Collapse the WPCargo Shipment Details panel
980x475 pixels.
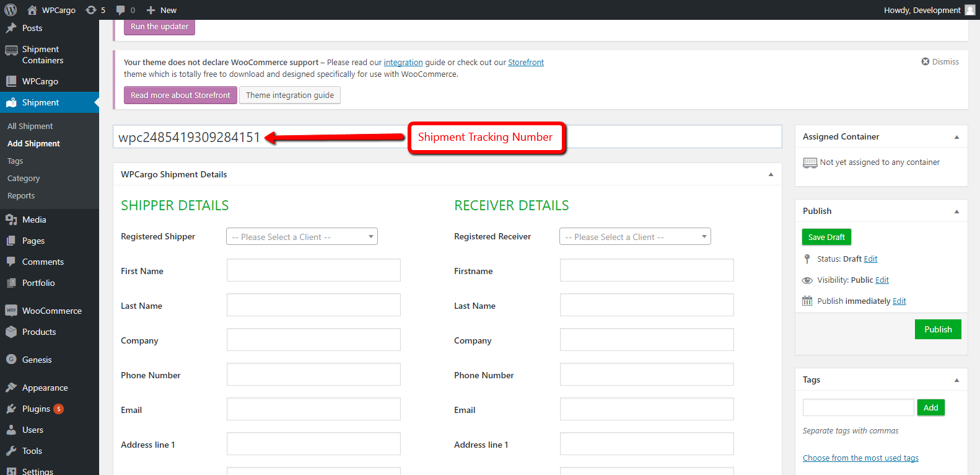(771, 174)
